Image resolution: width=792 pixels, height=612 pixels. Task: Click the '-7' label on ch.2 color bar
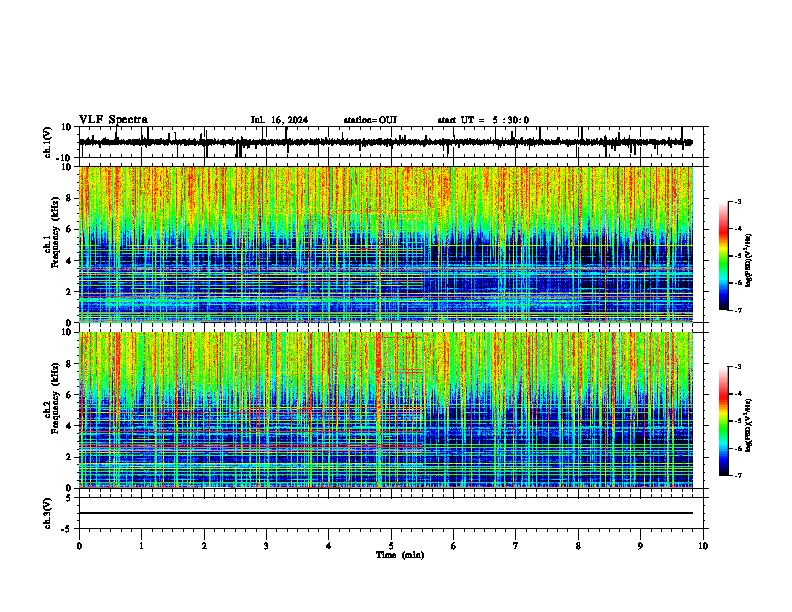click(737, 475)
